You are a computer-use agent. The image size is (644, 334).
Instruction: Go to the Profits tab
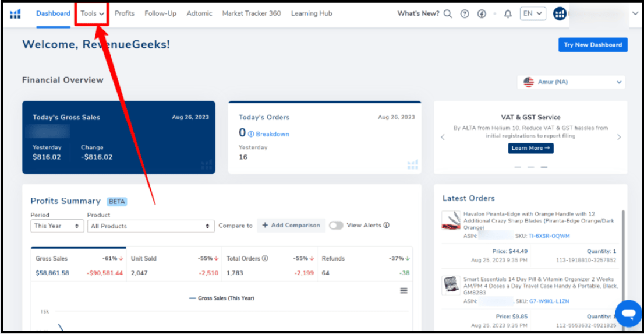click(x=124, y=13)
